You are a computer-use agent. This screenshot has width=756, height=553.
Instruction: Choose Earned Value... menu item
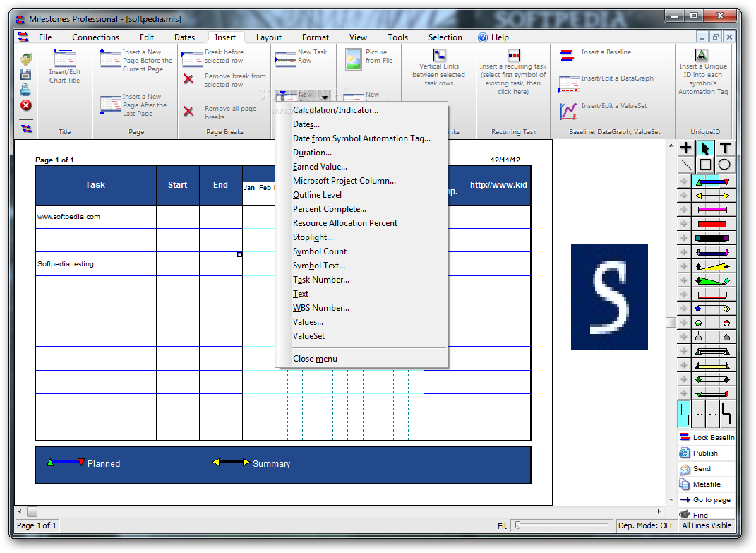(x=320, y=167)
